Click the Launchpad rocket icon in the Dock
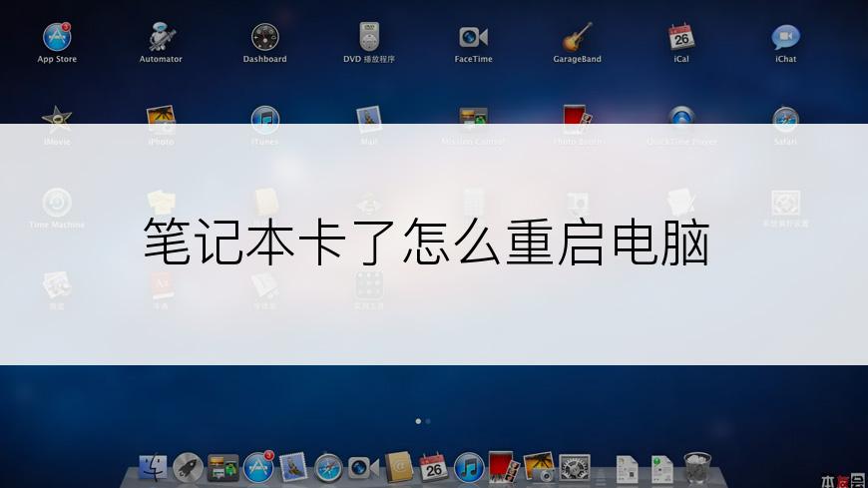The image size is (868, 488). tap(188, 468)
